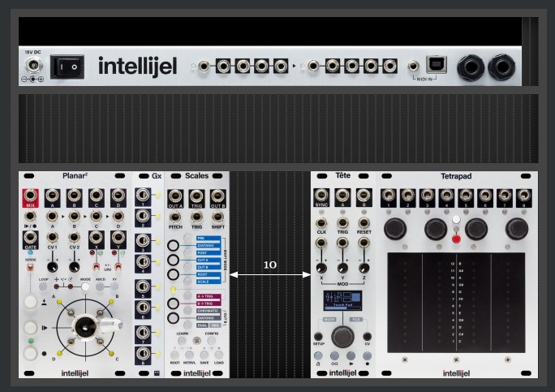The width and height of the screenshot is (555, 392).
Task: Click the play button on Tête
Action: 351,355
